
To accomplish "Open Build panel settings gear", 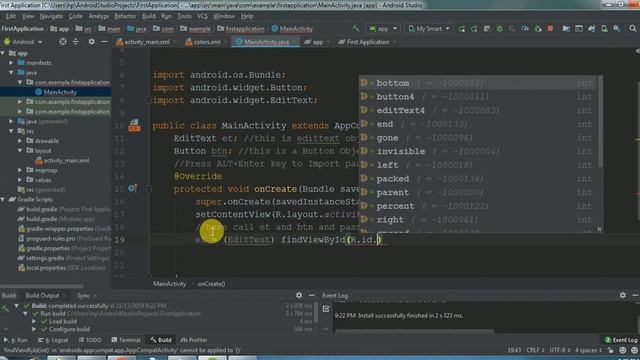I will (299, 295).
